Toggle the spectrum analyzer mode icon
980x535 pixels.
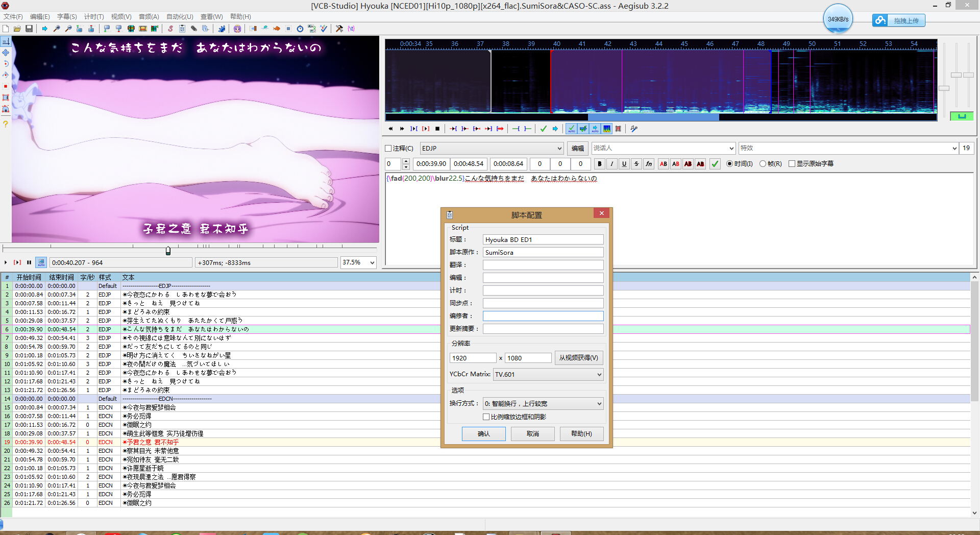(607, 129)
